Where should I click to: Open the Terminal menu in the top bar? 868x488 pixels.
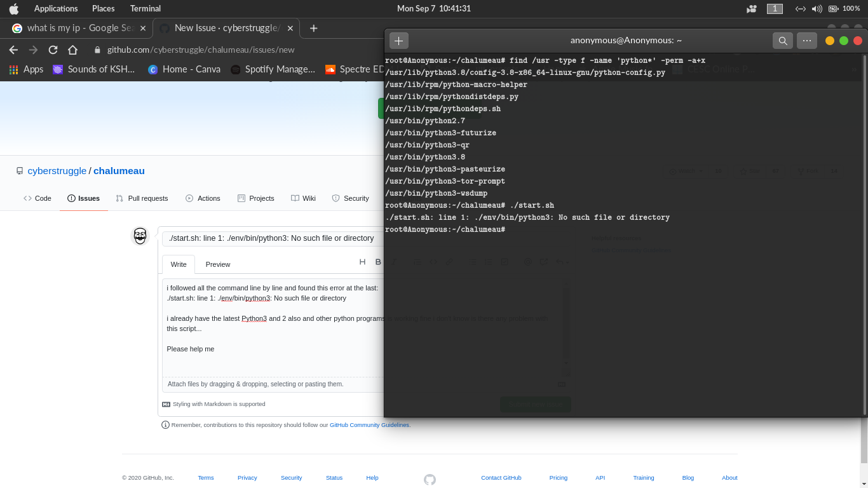click(145, 8)
